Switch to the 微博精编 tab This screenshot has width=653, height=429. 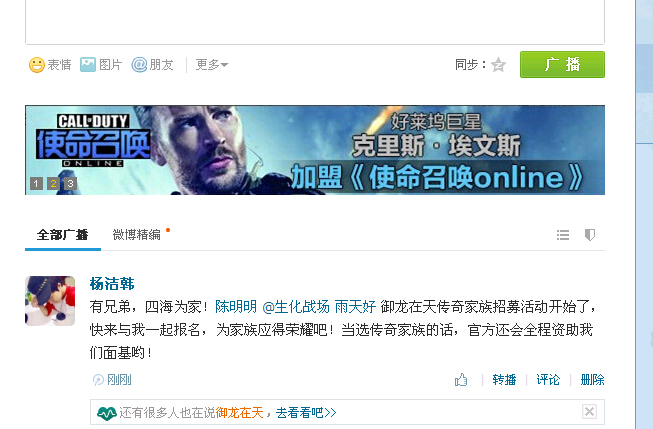[137, 235]
